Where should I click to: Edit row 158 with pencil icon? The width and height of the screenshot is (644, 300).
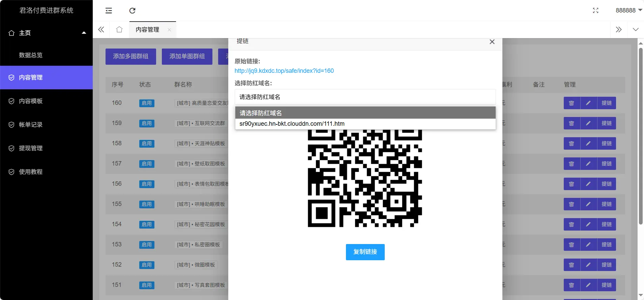[588, 144]
